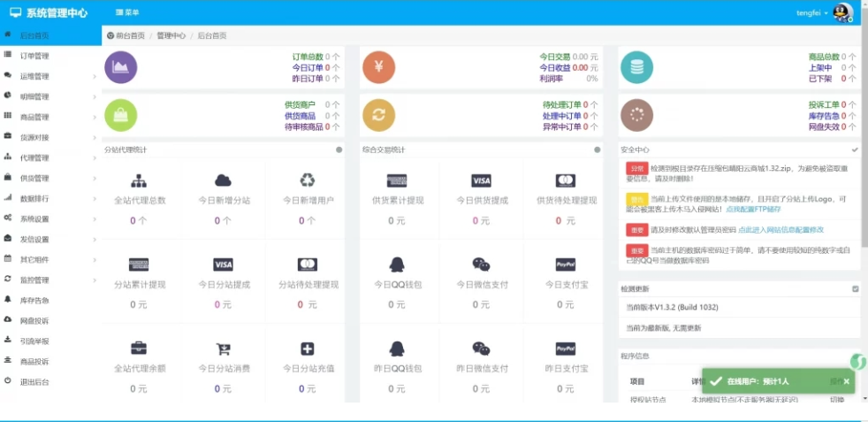Click the 系统管理中心 header title
The image size is (868, 422).
(x=57, y=12)
